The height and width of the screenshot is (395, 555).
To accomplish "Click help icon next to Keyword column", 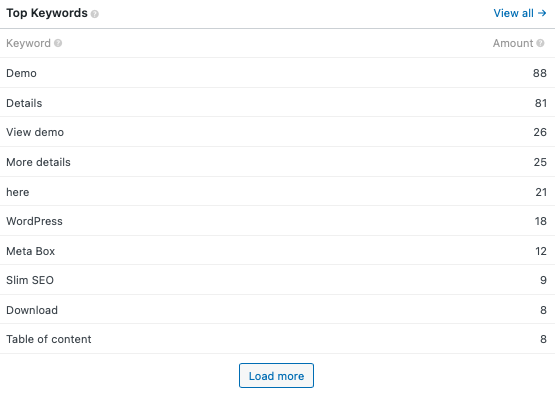I will (x=58, y=43).
